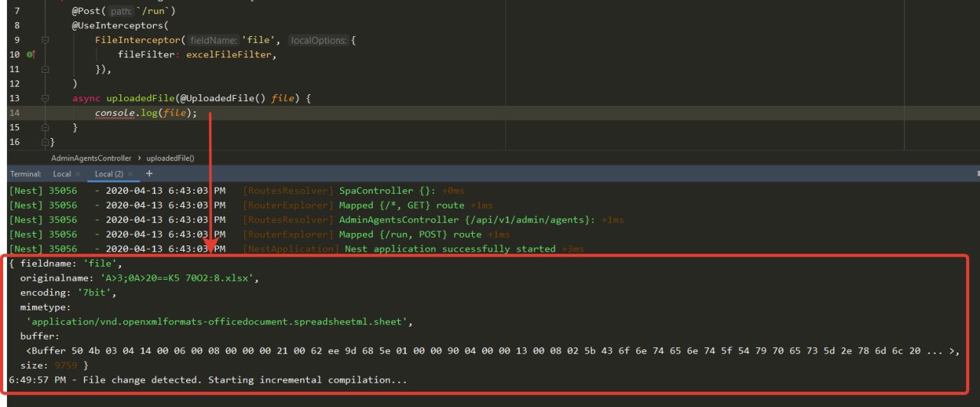Collapse the uploadedFile method at line 13
Image resolution: width=980 pixels, height=407 pixels.
46,99
